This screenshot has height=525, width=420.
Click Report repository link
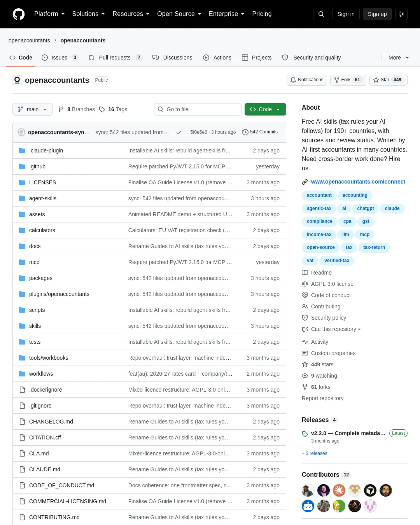coord(322,398)
